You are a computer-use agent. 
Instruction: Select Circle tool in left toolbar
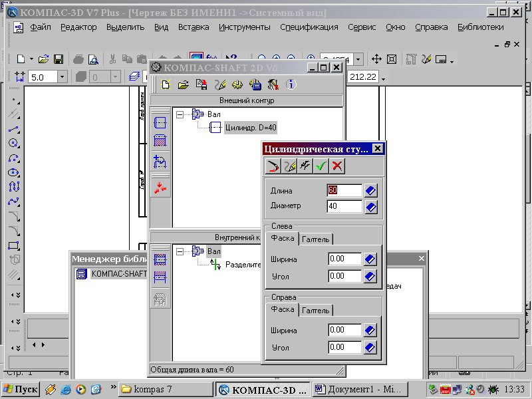14,143
